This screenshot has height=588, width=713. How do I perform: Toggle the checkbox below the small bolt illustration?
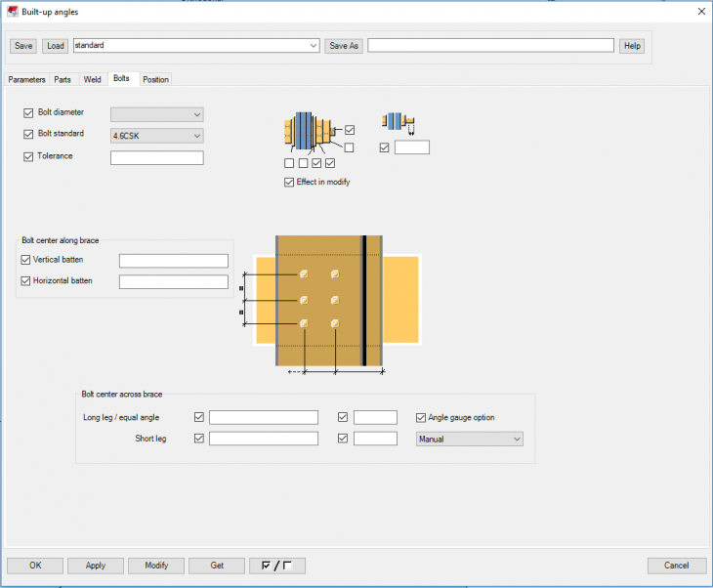384,147
